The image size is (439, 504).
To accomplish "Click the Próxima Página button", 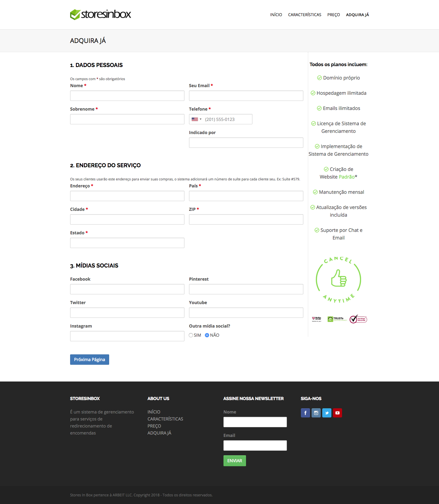I will click(90, 360).
